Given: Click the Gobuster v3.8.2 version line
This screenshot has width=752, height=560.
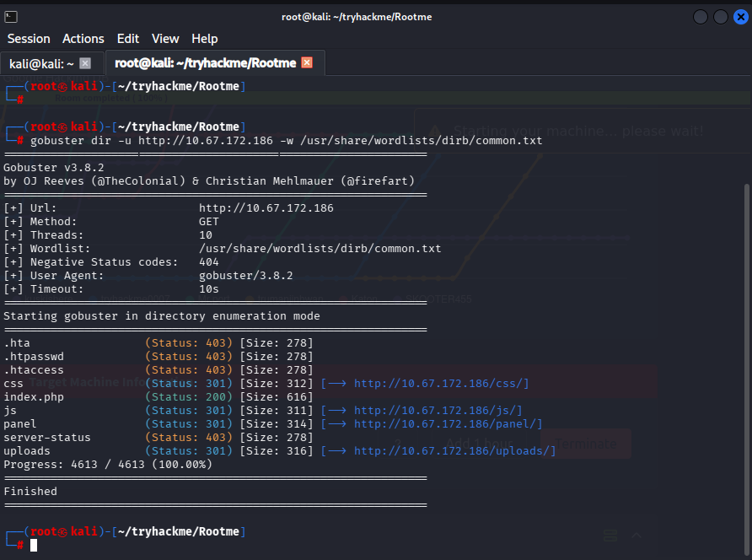Looking at the screenshot, I should tap(54, 168).
